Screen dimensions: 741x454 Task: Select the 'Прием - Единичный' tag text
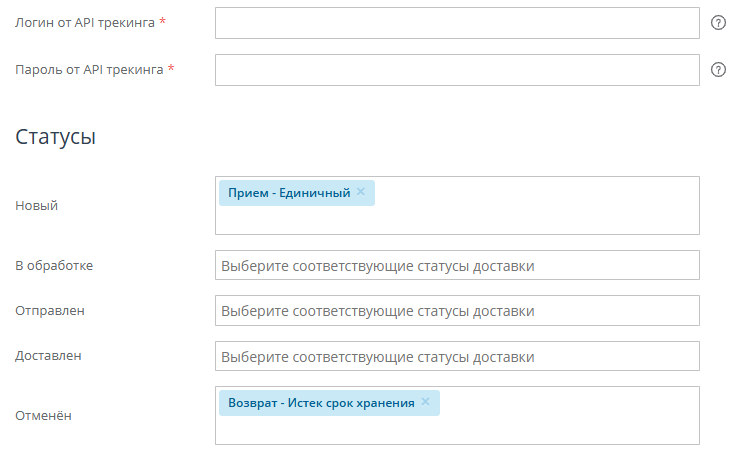(x=288, y=193)
